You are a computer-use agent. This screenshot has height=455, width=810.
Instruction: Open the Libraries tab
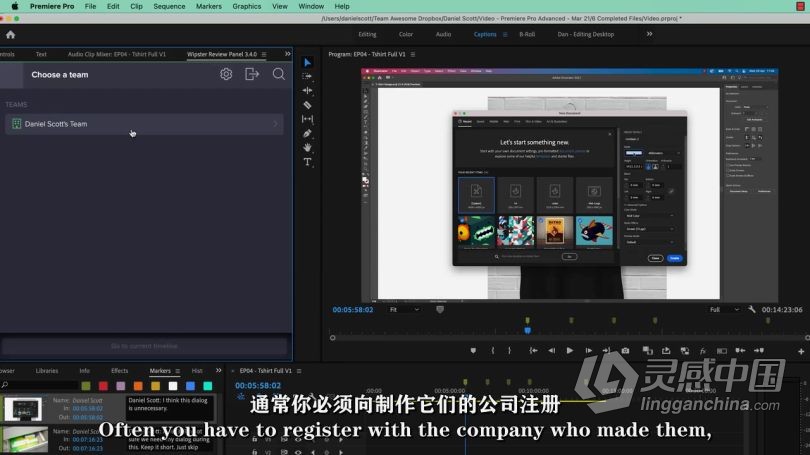pos(47,371)
